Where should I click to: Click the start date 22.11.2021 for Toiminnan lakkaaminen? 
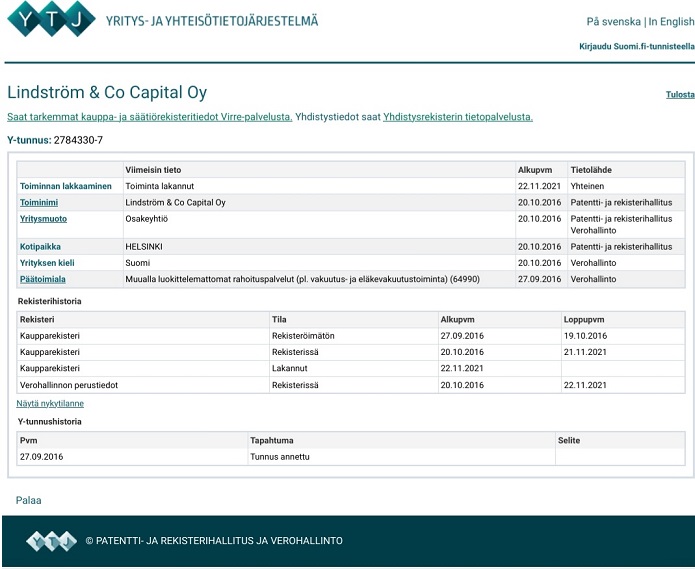(539, 186)
